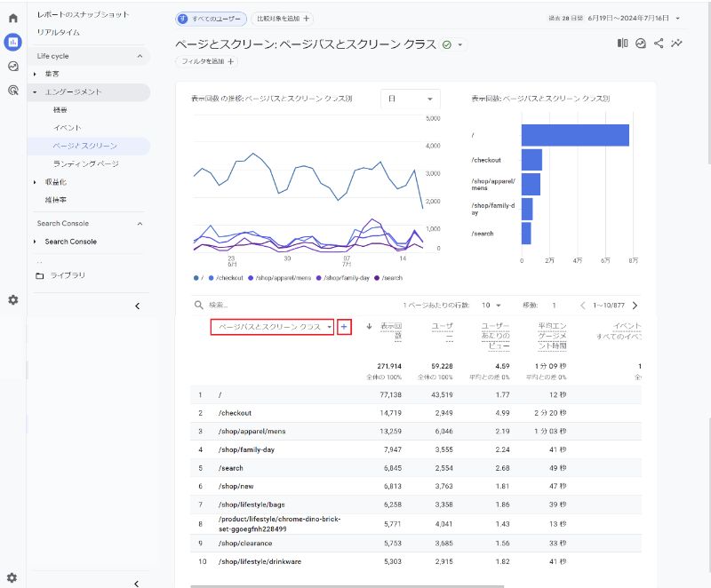Go to next page of table rows

click(635, 305)
